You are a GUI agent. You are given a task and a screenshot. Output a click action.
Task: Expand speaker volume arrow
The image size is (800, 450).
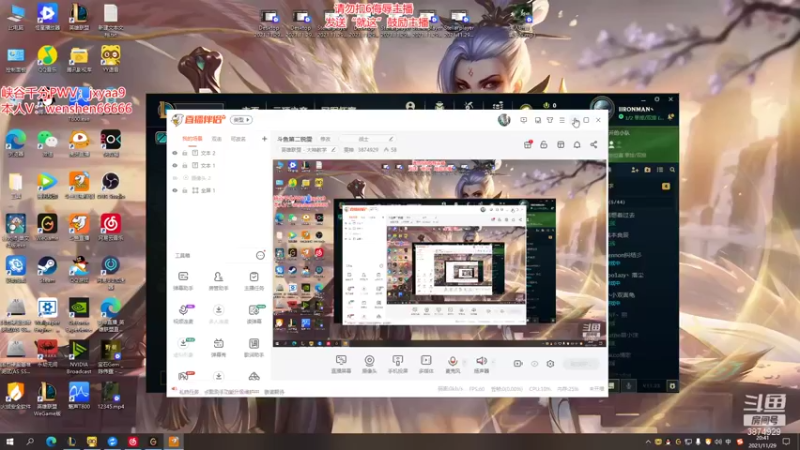pyautogui.click(x=493, y=362)
